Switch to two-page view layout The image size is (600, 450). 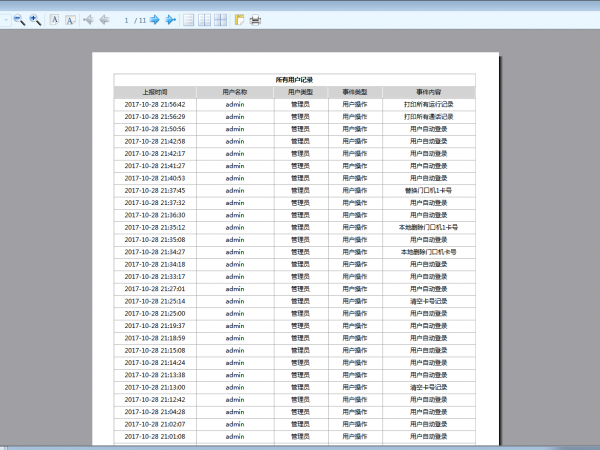(204, 20)
